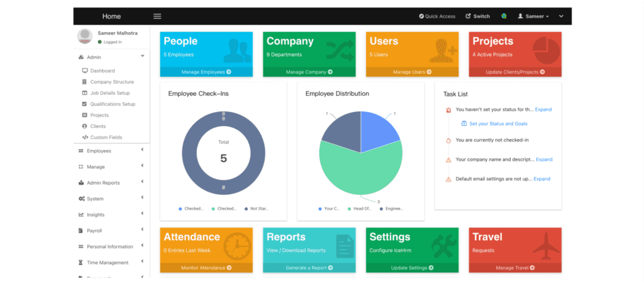Image resolution: width=644 pixels, height=286 pixels.
Task: Click the Custom Fields code icon
Action: pyautogui.click(x=85, y=137)
